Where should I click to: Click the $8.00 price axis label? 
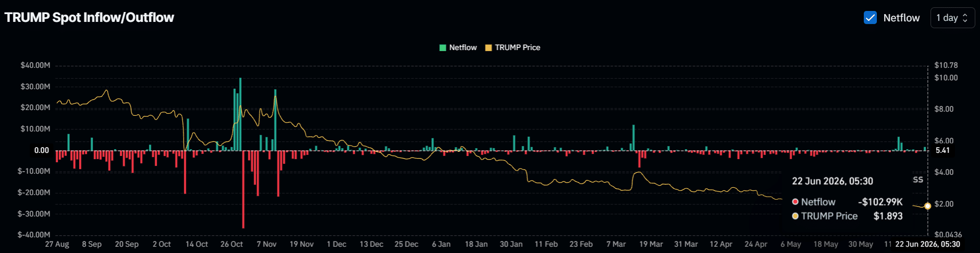click(944, 109)
